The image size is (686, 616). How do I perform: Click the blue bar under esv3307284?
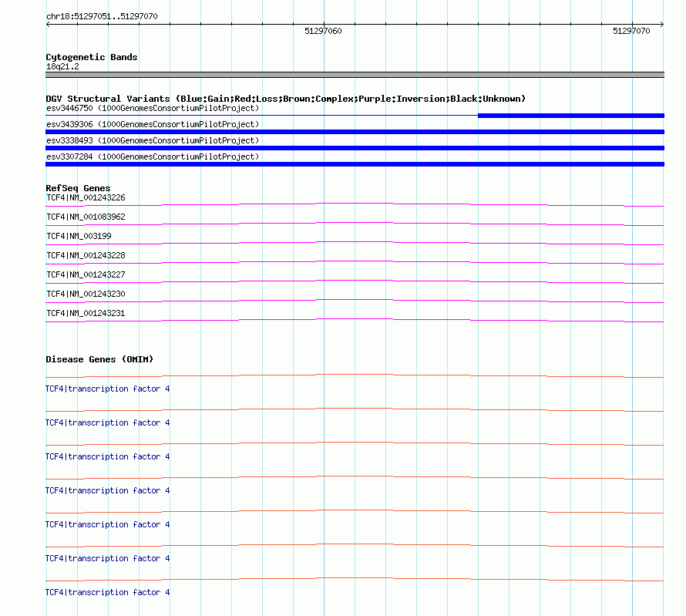[355, 164]
